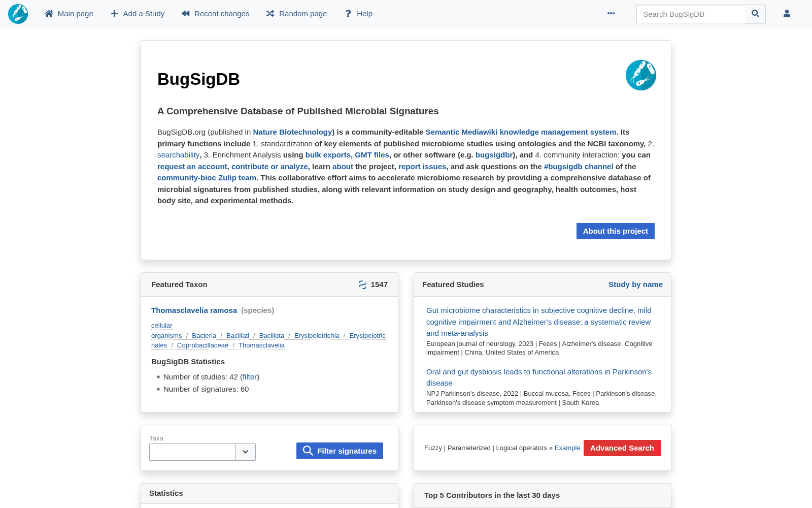Click the Study by name link

coord(635,284)
